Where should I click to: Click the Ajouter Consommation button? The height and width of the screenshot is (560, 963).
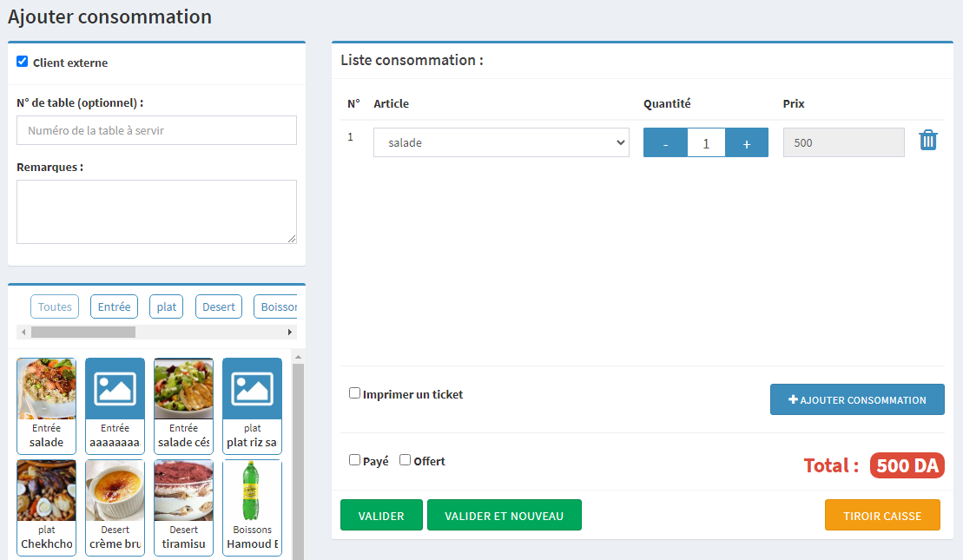click(857, 399)
